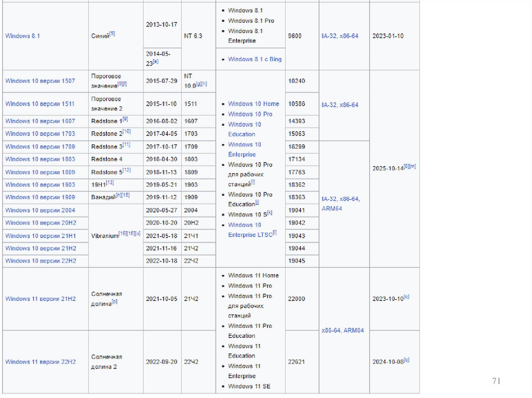The image size is (532, 398).
Task: Click build number 19045
Action: (x=297, y=260)
